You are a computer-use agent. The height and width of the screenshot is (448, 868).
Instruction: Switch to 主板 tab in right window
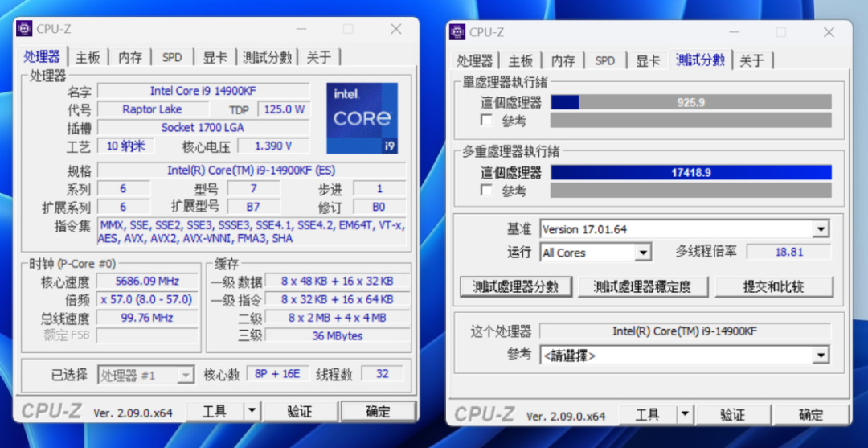point(521,60)
